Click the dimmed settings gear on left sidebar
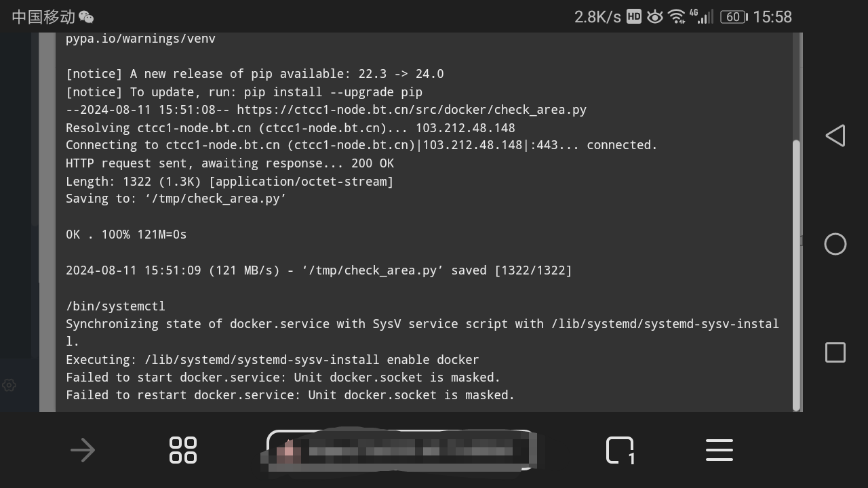 [x=9, y=385]
